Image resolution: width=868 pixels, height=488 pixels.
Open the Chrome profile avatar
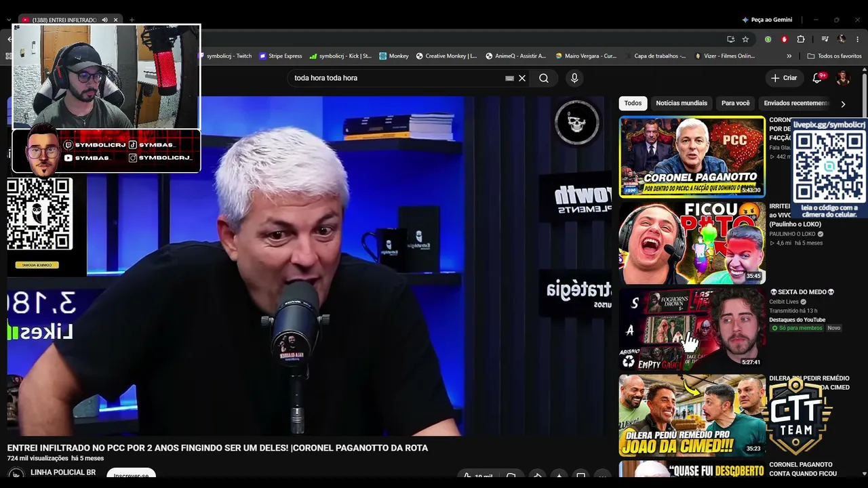(842, 39)
